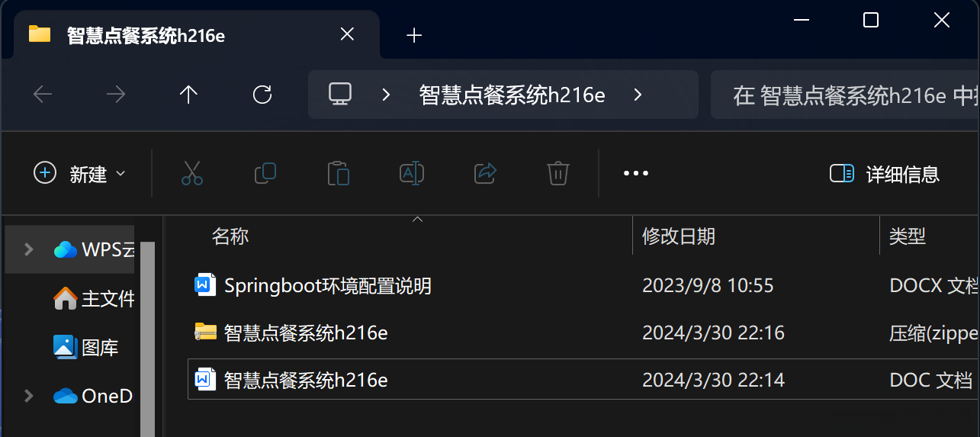Click the Share icon in toolbar
The height and width of the screenshot is (437, 980).
click(485, 174)
